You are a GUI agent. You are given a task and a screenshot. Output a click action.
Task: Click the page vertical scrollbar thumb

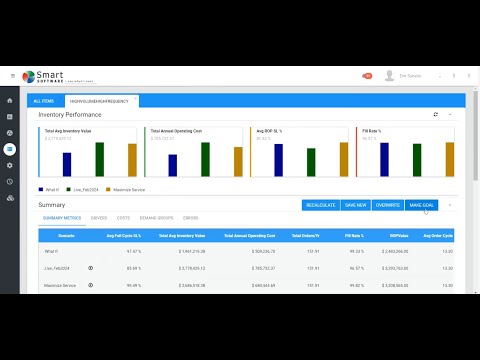click(x=476, y=135)
